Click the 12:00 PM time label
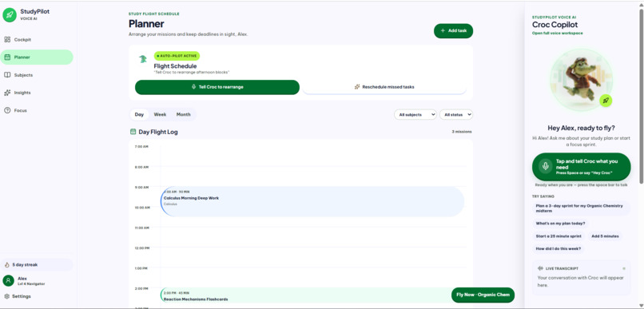644x309 pixels. coord(141,248)
